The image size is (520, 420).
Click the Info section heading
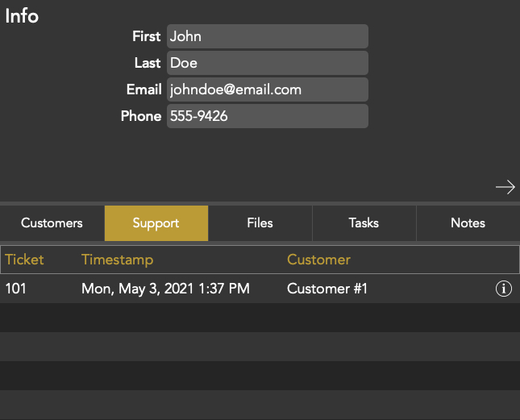click(x=22, y=16)
